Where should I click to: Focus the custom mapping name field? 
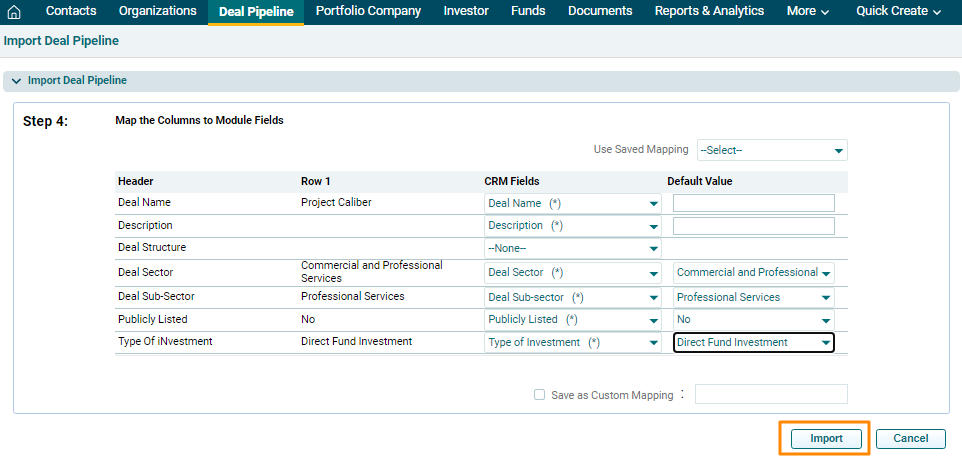tap(770, 394)
